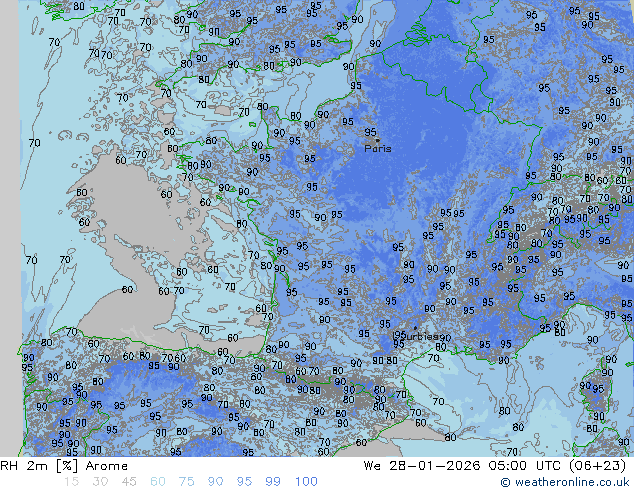Viewport: 634px width, 490px height.
Task: Click the Paris location dot marker
Action: [378, 140]
